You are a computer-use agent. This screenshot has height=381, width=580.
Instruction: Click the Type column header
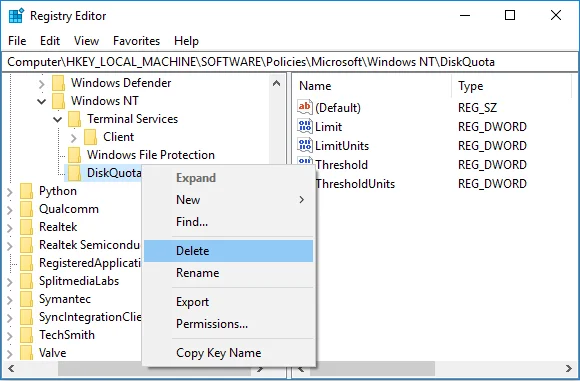512,86
